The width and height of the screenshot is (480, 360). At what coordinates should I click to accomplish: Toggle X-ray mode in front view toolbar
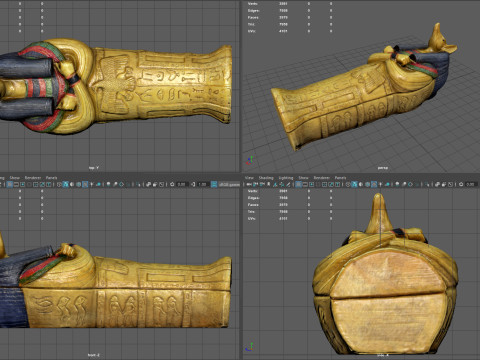(148, 184)
